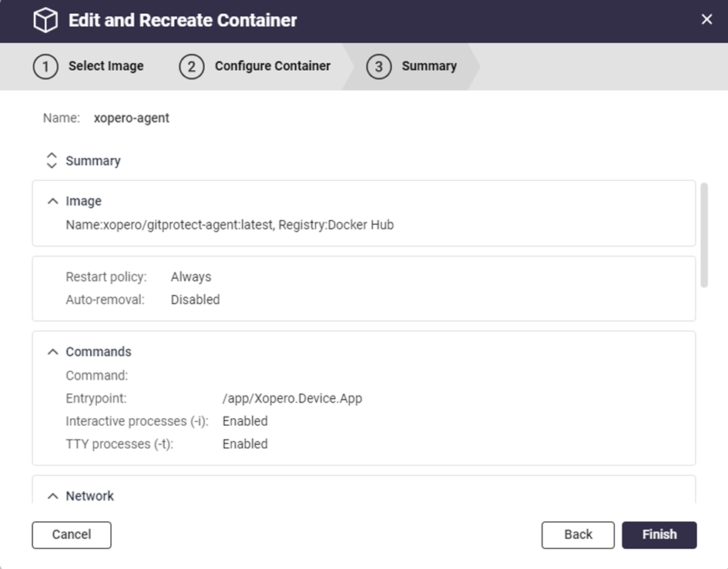The height and width of the screenshot is (569, 728).
Task: Click the step 1 circle number icon
Action: [x=45, y=66]
